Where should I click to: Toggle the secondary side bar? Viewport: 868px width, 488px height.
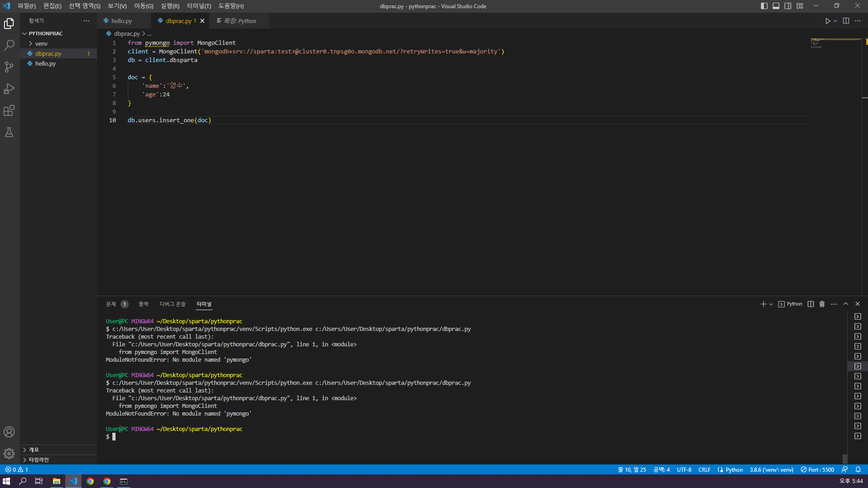point(788,6)
